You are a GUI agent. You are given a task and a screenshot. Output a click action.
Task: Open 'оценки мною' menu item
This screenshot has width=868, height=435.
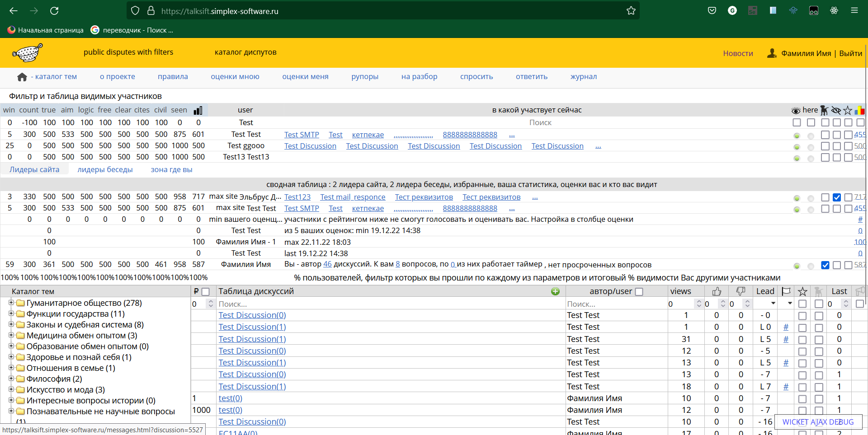(235, 77)
